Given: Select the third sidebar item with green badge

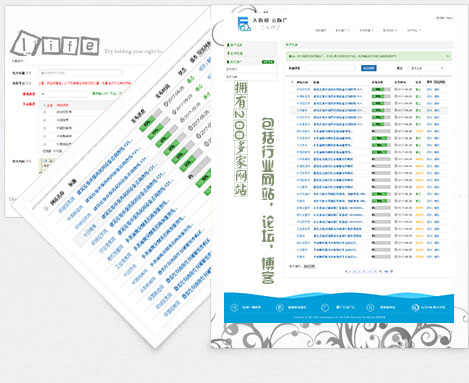Looking at the screenshot, I should click(251, 62).
